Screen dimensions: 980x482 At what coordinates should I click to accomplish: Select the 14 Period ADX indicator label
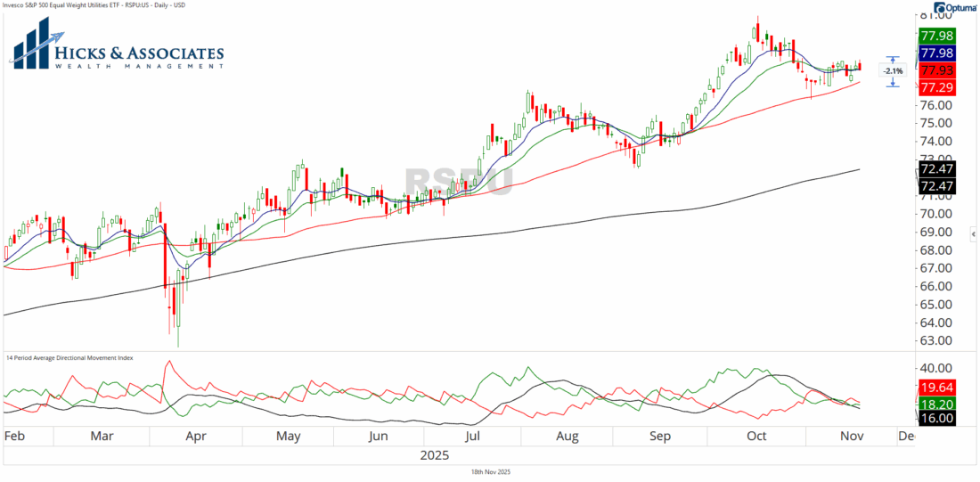(x=69, y=357)
